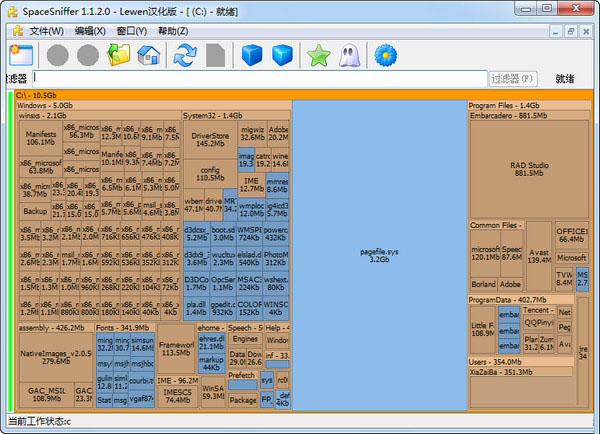Viewport: 600px width, 434px height.
Task: Click the blue gear settings icon
Action: tap(385, 55)
